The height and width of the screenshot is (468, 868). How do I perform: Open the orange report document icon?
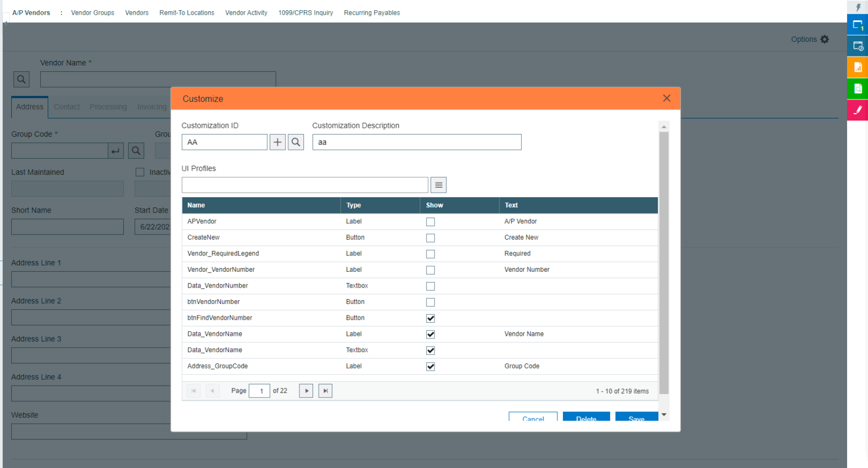tap(858, 67)
